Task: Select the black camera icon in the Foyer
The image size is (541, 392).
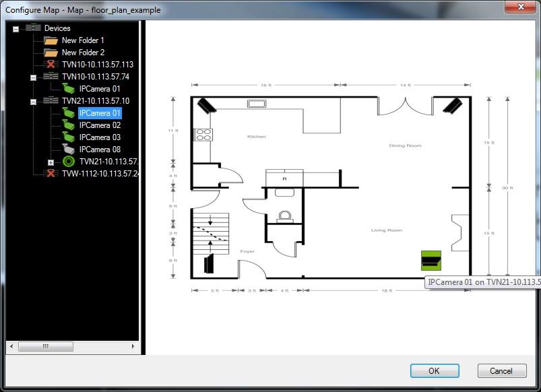Action: (209, 263)
